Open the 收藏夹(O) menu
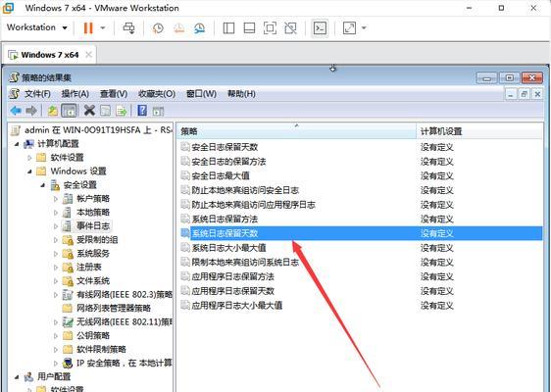 point(157,94)
